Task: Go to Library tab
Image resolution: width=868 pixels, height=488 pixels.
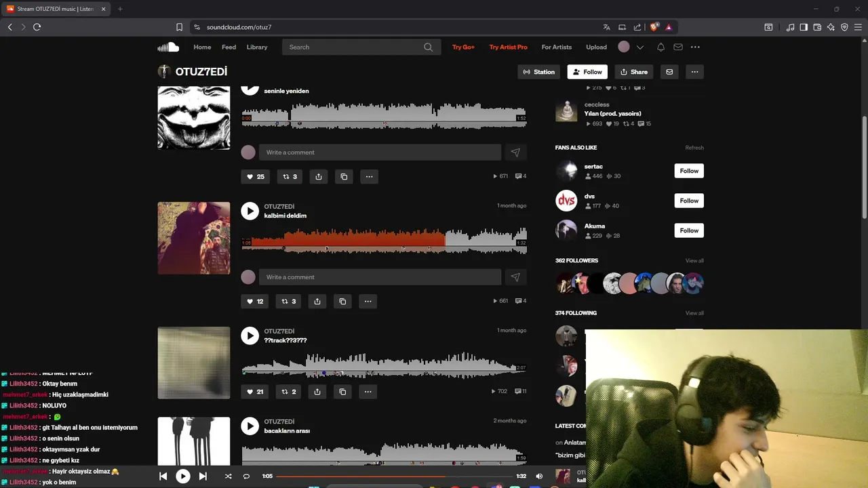Action: [x=257, y=47]
